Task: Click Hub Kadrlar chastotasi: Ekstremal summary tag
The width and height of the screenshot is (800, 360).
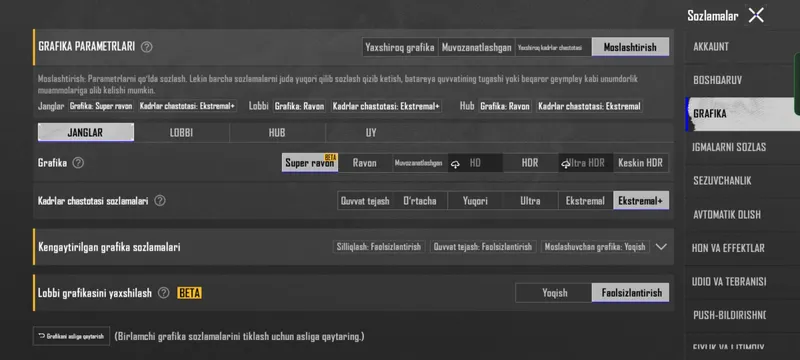Action: 589,106
